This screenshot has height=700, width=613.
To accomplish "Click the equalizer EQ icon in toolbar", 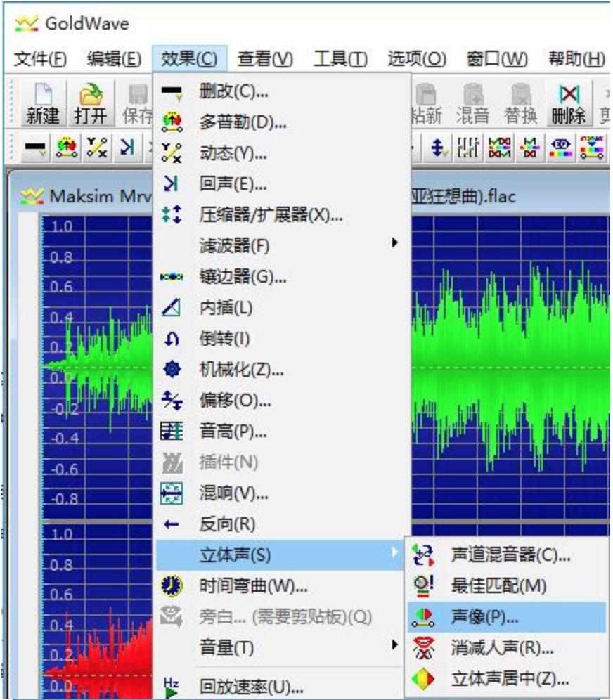I will tap(562, 148).
